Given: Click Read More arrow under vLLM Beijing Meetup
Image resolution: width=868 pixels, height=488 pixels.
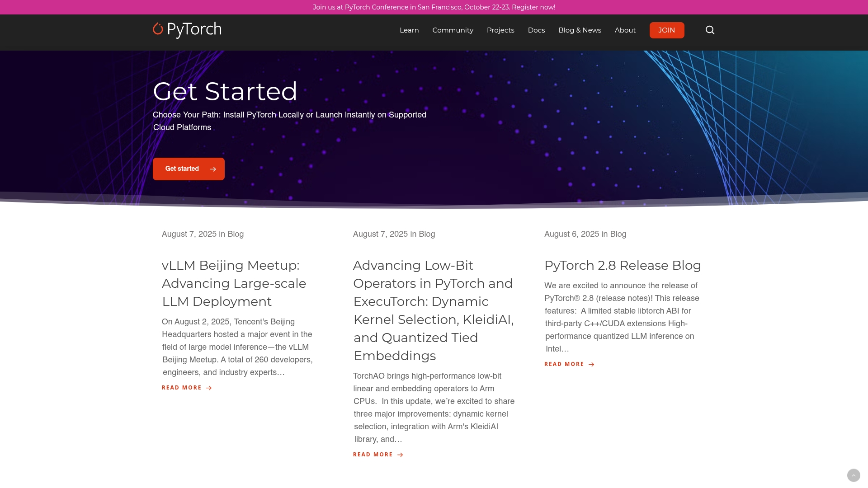Looking at the screenshot, I should tap(209, 388).
